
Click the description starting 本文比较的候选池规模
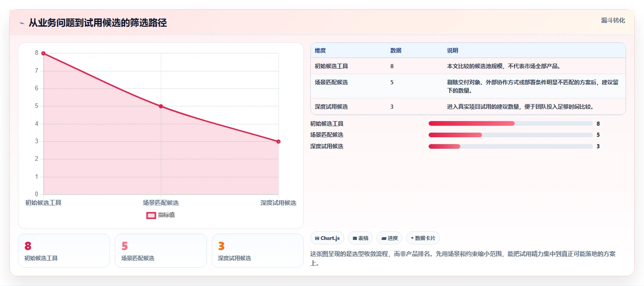[504, 66]
